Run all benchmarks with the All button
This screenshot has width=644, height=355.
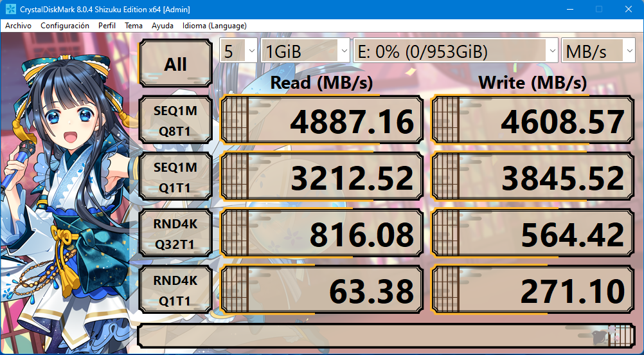coord(176,63)
